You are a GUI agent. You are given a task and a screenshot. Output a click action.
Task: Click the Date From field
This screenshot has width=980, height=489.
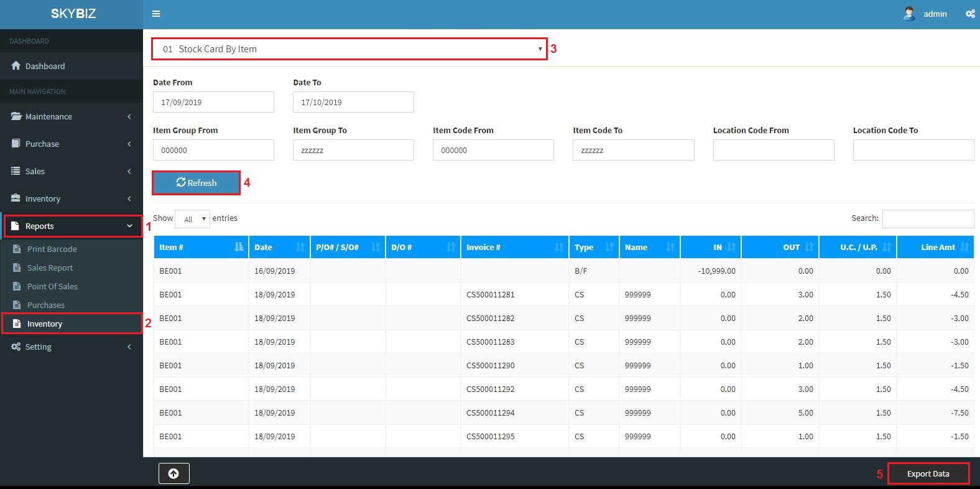coord(213,102)
